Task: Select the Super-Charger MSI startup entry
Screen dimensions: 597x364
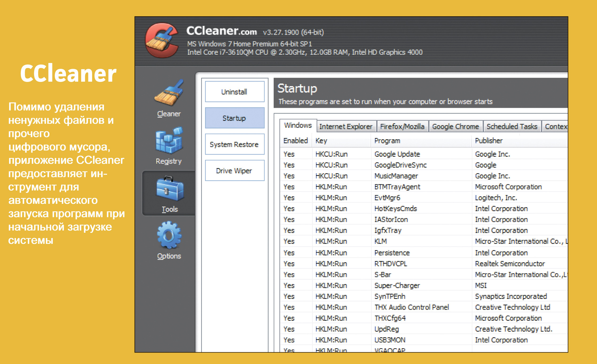Action: click(397, 286)
